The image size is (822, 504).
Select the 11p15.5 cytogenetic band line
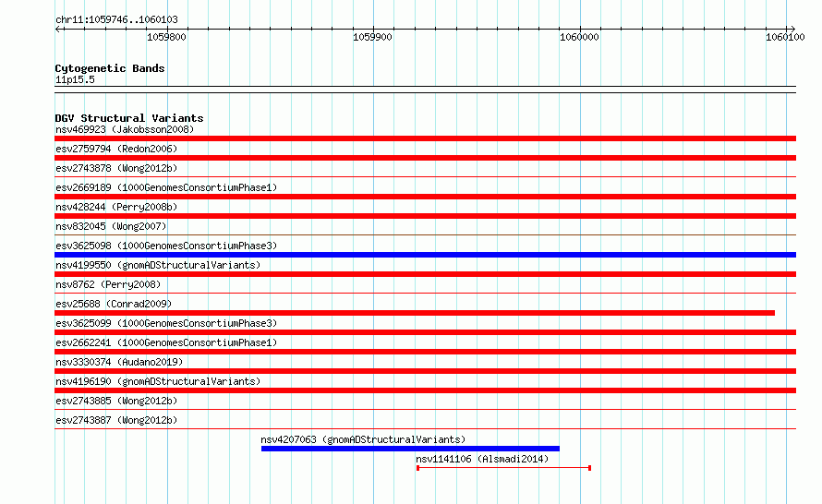tap(425, 90)
